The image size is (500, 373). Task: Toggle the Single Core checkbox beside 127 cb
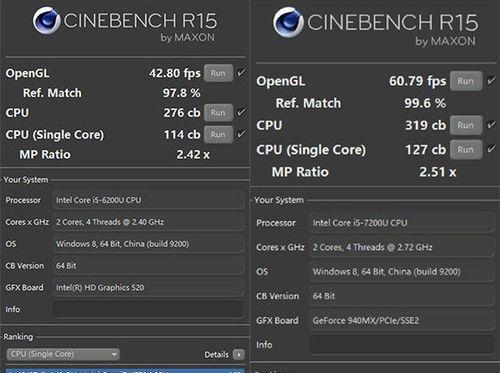tap(491, 149)
